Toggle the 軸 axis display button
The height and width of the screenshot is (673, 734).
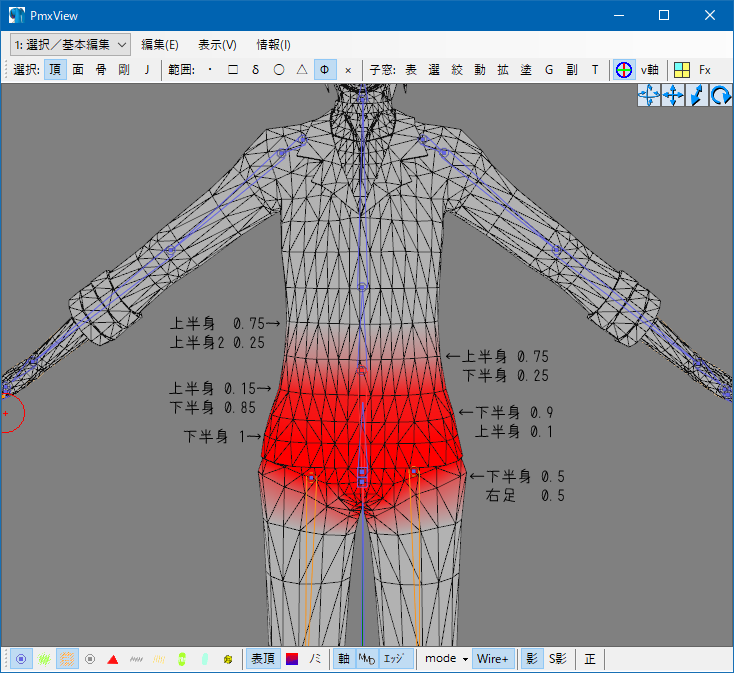[344, 659]
